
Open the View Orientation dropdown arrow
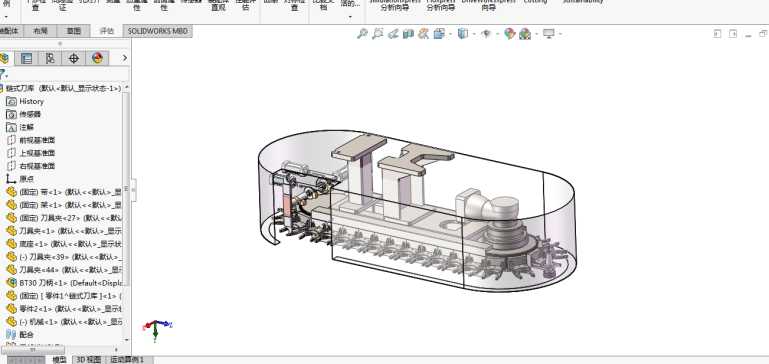tap(450, 34)
